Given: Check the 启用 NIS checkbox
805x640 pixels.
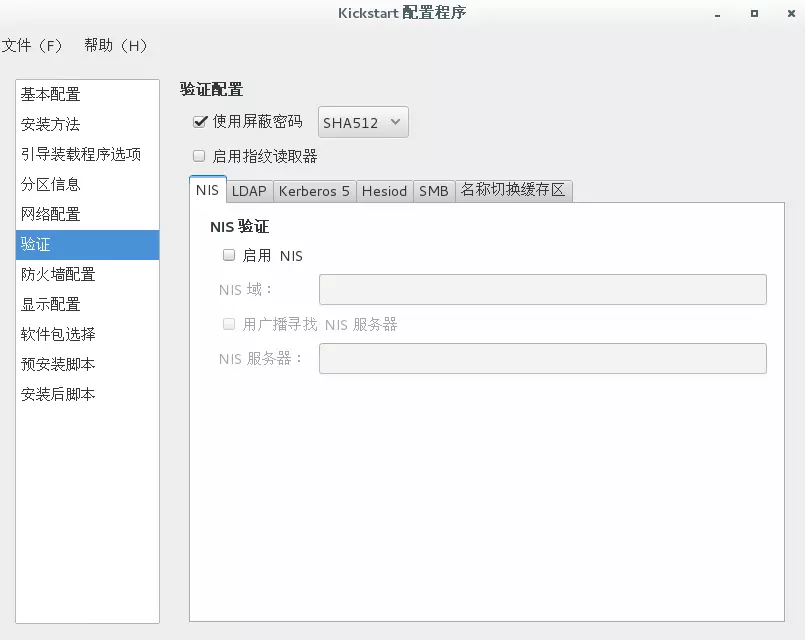Looking at the screenshot, I should 229,256.
